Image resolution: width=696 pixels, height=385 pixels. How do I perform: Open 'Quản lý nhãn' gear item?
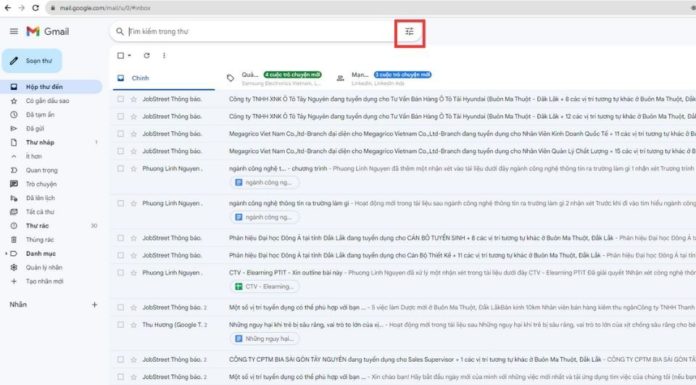coord(44,268)
